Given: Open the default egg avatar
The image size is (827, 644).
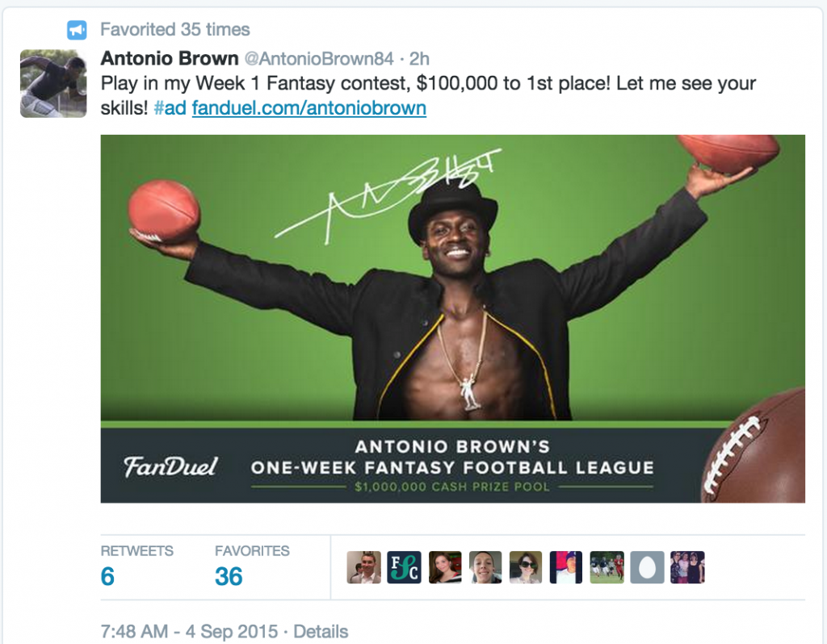Looking at the screenshot, I should point(647,567).
